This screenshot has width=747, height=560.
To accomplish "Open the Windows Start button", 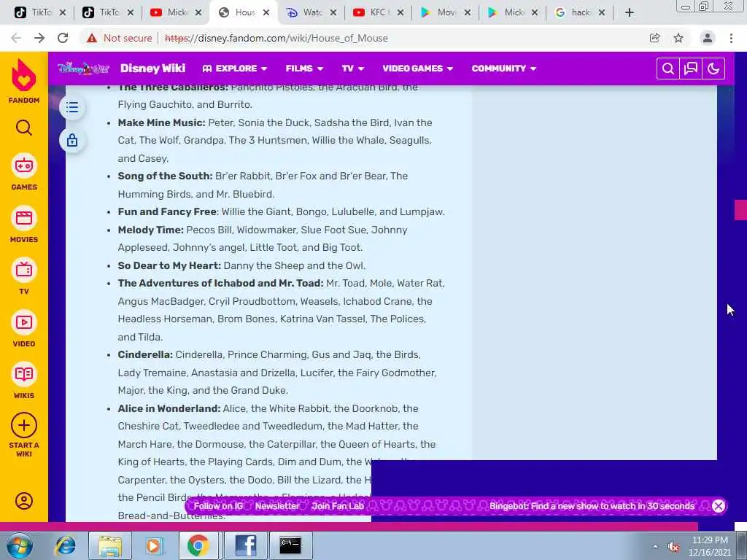I will [19, 546].
